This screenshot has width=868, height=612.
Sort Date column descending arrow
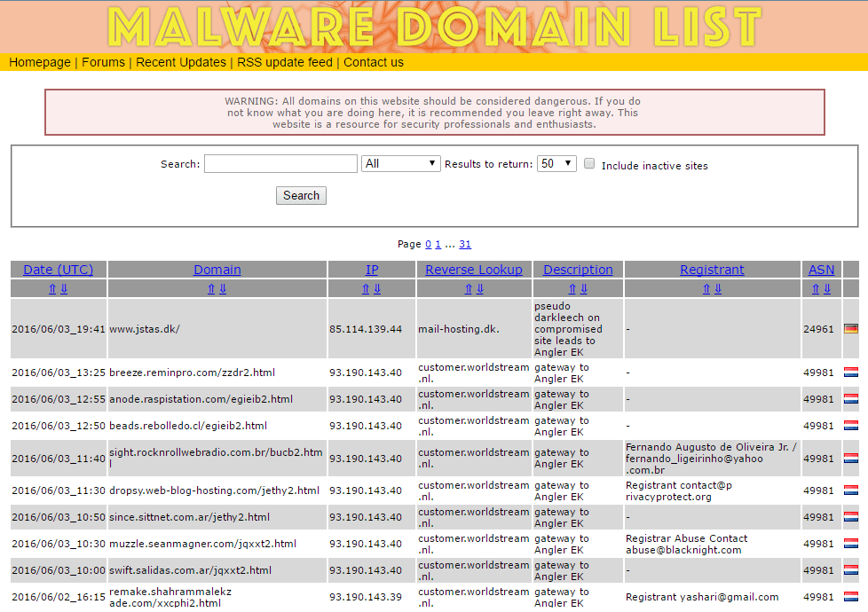[x=64, y=289]
